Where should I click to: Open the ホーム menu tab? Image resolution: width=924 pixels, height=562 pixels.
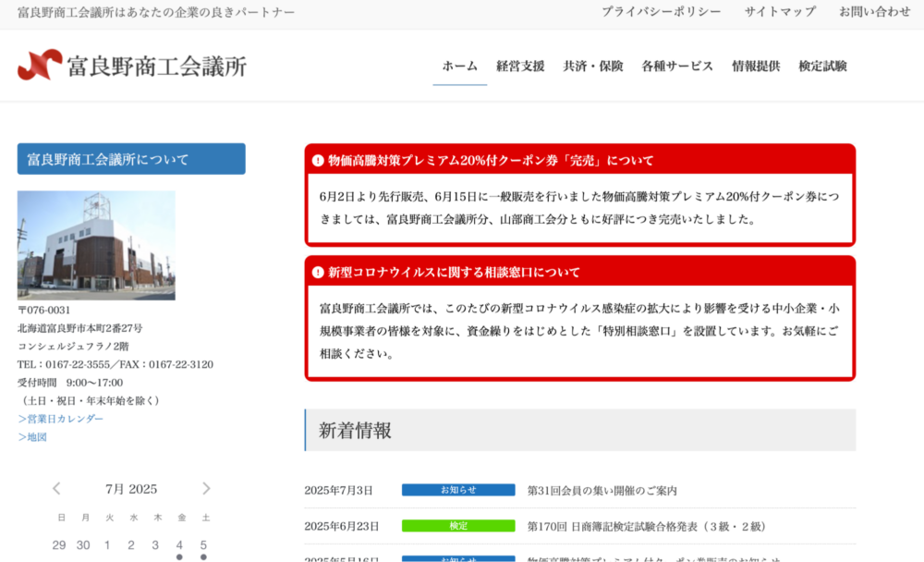[459, 67]
